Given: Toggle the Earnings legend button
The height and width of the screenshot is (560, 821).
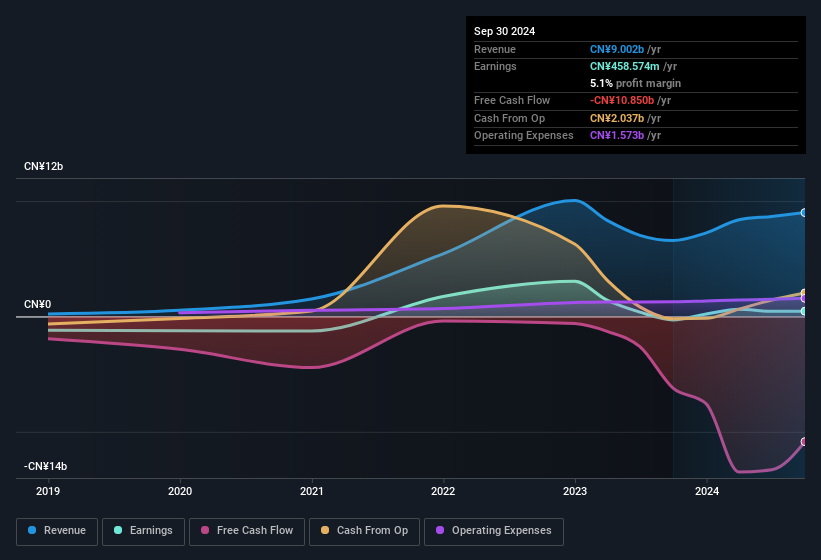Looking at the screenshot, I should pos(143,531).
